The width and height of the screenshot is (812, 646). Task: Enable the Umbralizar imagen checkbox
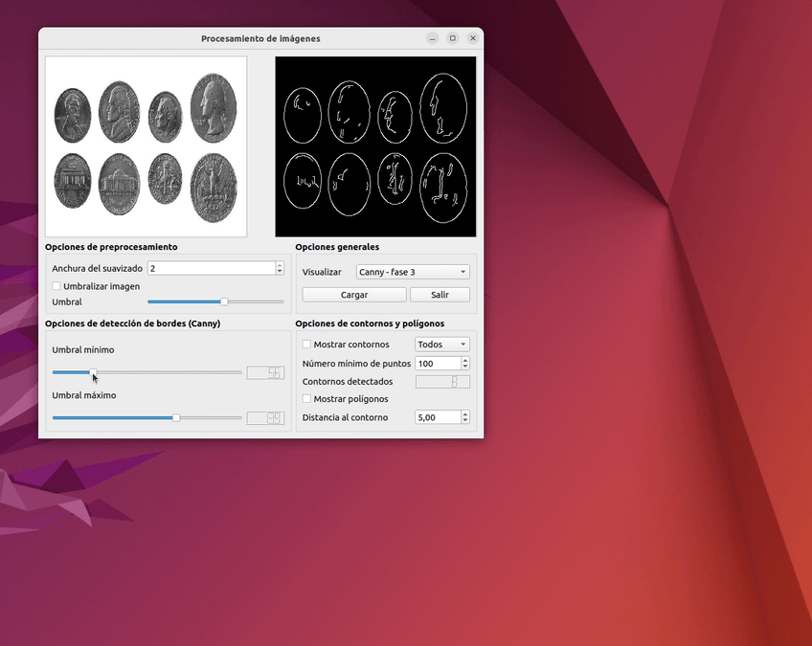[x=56, y=286]
